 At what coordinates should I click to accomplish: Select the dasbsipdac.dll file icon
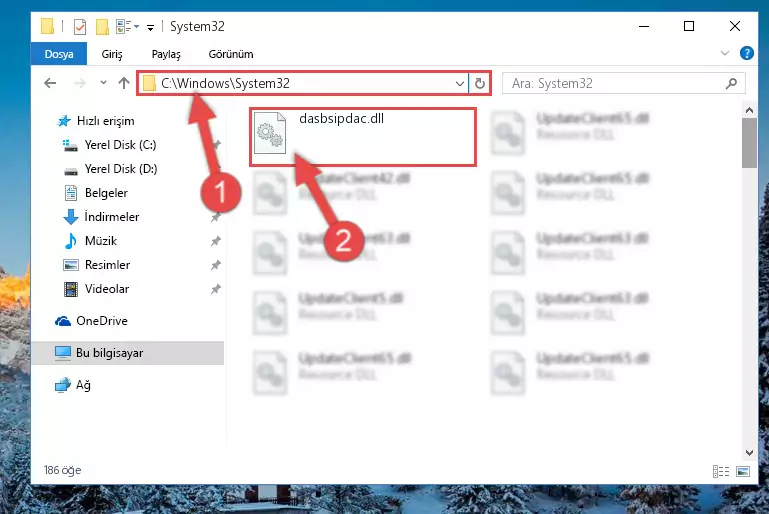tap(270, 132)
